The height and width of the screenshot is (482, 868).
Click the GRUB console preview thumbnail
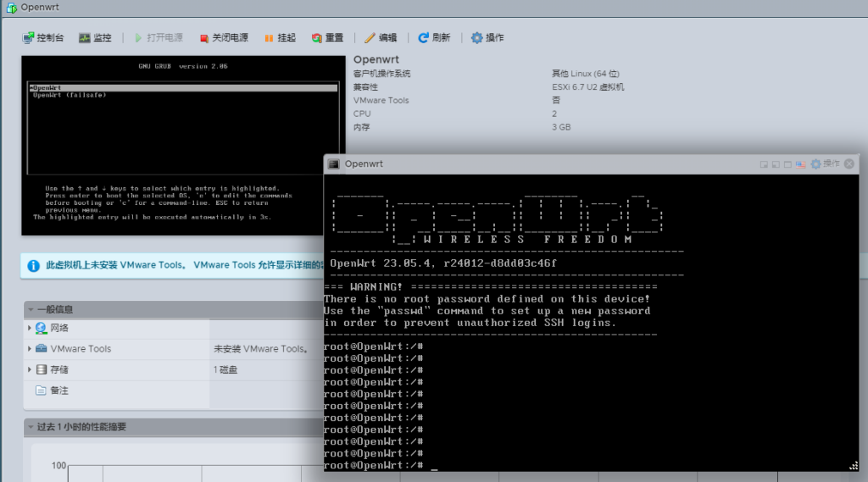[183, 145]
